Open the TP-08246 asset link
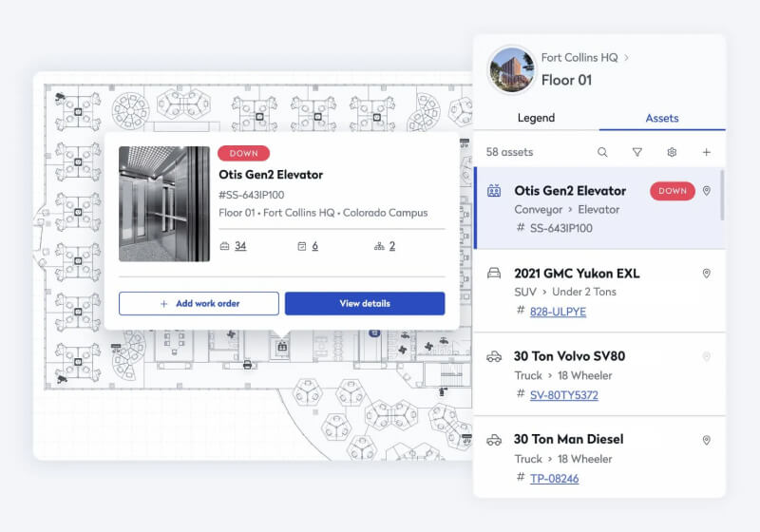760x532 pixels. [554, 479]
